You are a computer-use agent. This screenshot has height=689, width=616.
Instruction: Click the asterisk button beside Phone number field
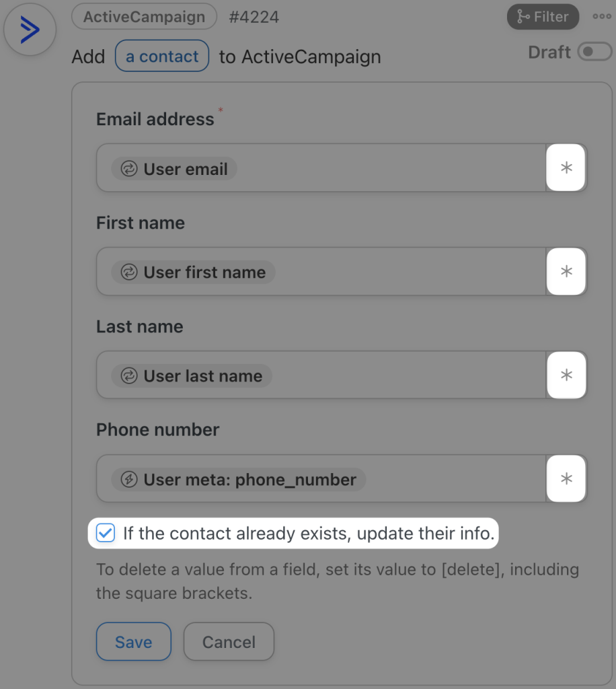566,478
